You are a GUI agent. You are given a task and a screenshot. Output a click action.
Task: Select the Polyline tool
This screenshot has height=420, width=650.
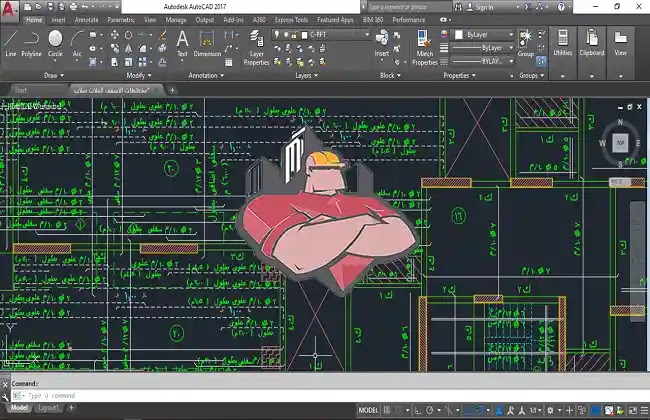pyautogui.click(x=32, y=44)
